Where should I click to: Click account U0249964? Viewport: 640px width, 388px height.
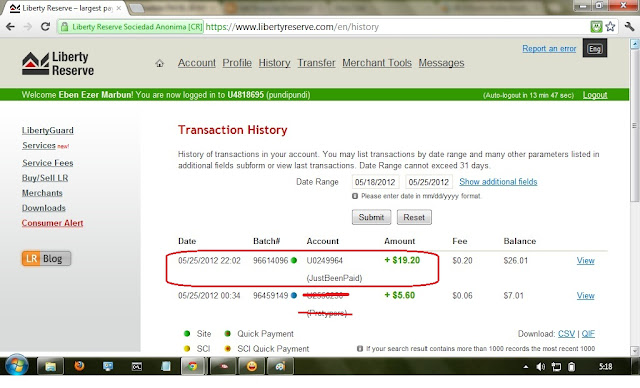324,261
